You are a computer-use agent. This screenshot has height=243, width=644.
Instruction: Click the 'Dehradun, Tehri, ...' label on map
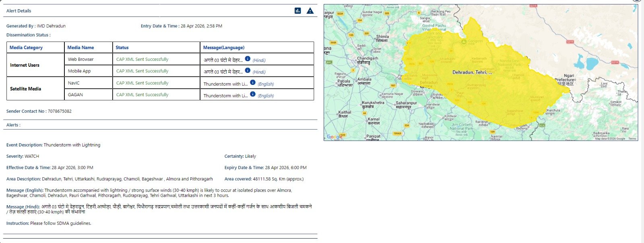pyautogui.click(x=472, y=72)
